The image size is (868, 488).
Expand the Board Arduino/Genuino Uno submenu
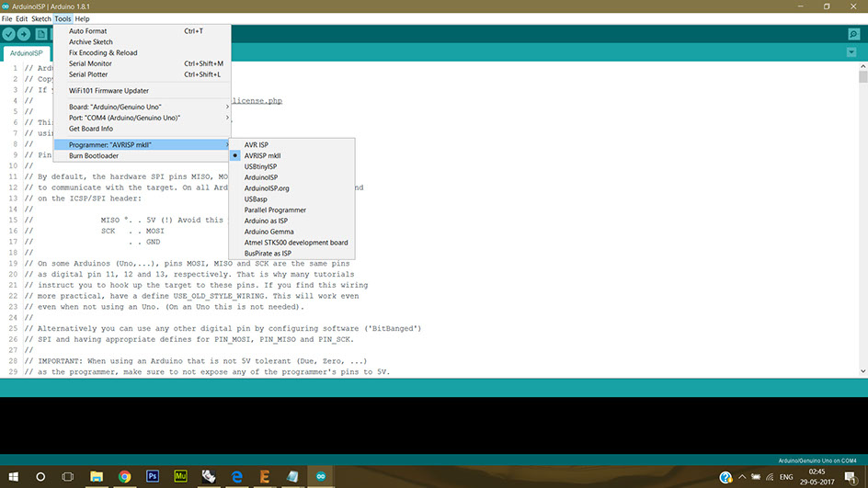[143, 107]
